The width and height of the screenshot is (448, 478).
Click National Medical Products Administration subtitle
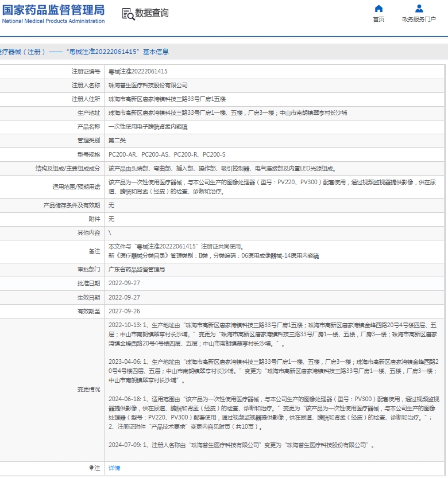click(x=53, y=21)
